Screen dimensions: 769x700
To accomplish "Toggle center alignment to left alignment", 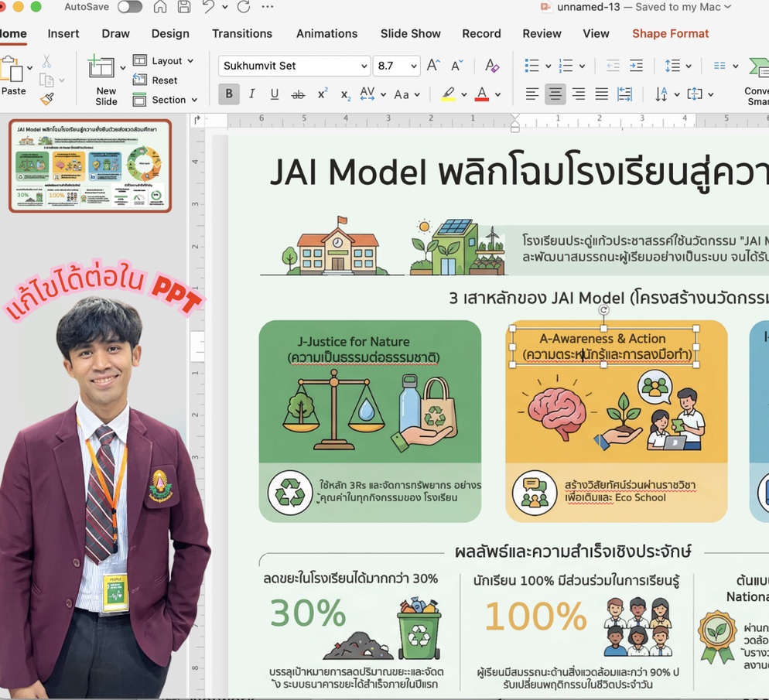I will (531, 94).
